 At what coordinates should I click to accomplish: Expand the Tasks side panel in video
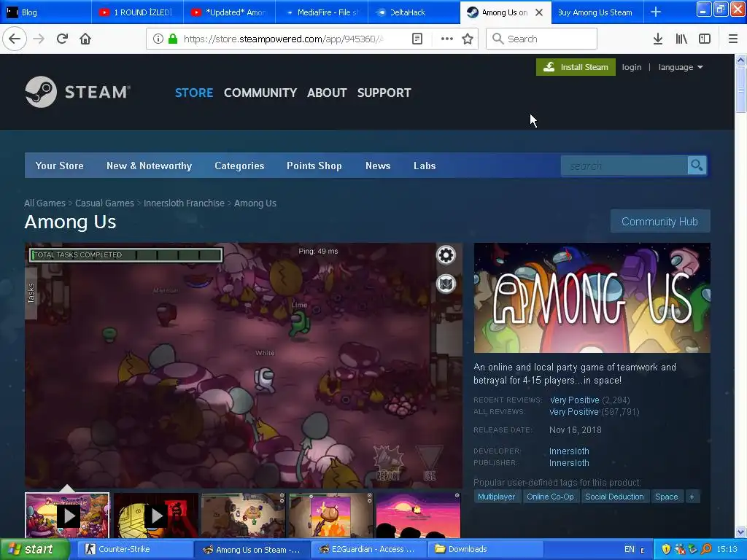click(x=31, y=293)
